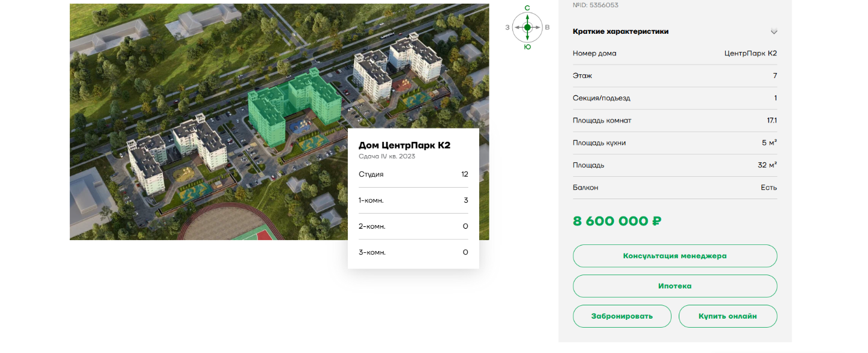
Task: Click the south arrow "Ю" on compass
Action: (x=527, y=45)
